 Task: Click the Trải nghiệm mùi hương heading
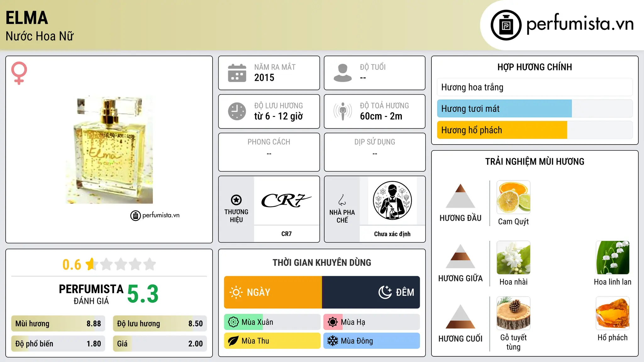click(x=535, y=162)
